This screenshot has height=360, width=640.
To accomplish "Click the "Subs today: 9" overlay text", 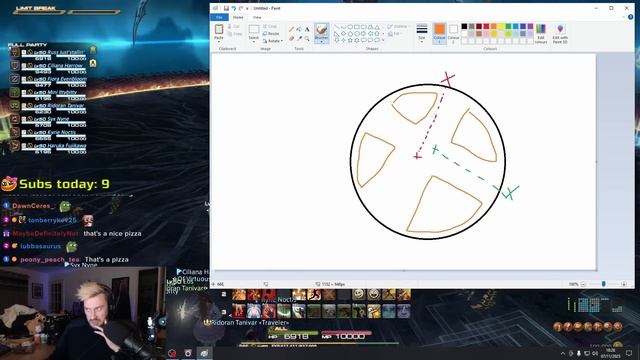I will pos(64,184).
